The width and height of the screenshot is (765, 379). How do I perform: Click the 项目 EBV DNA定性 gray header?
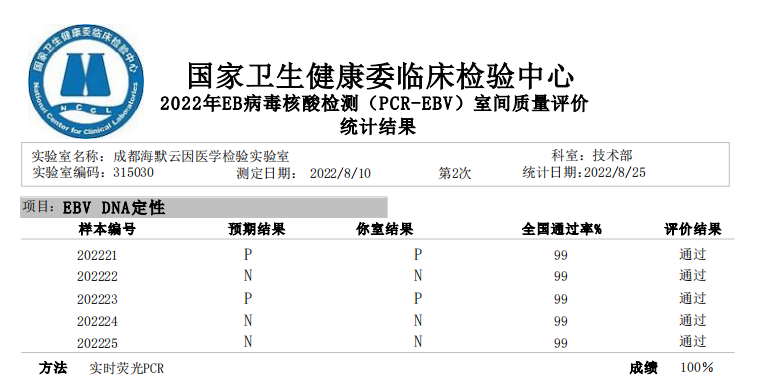[x=204, y=207]
